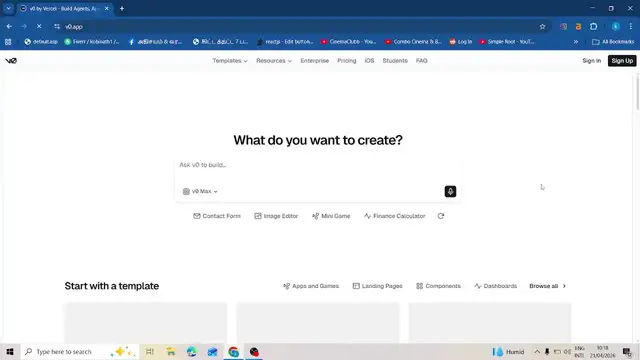Open the browser extensions puzzle icon
640x360 pixels.
[593, 27]
